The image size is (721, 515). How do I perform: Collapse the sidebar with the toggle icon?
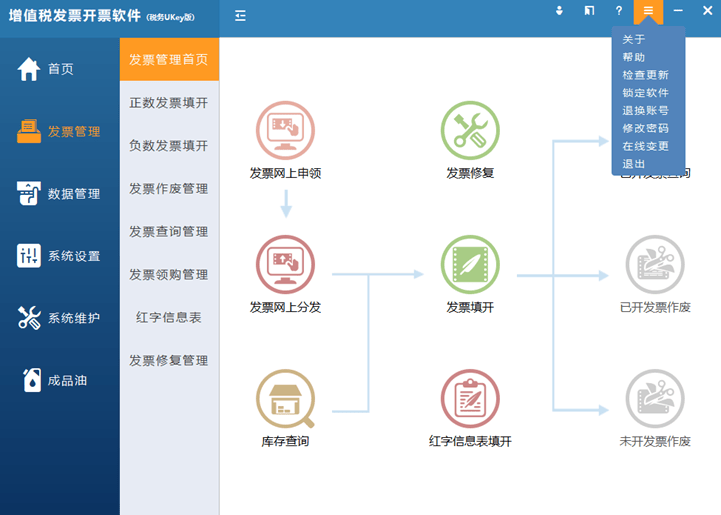(x=240, y=16)
